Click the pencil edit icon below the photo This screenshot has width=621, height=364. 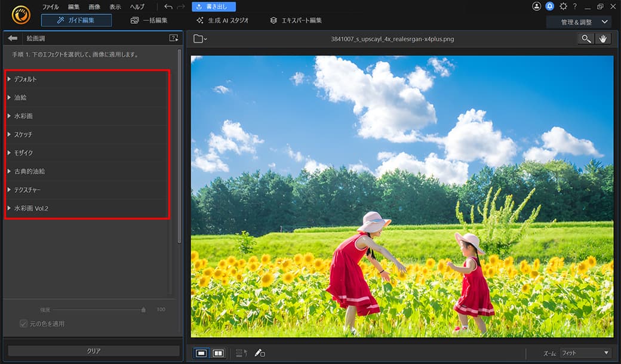[x=259, y=353]
